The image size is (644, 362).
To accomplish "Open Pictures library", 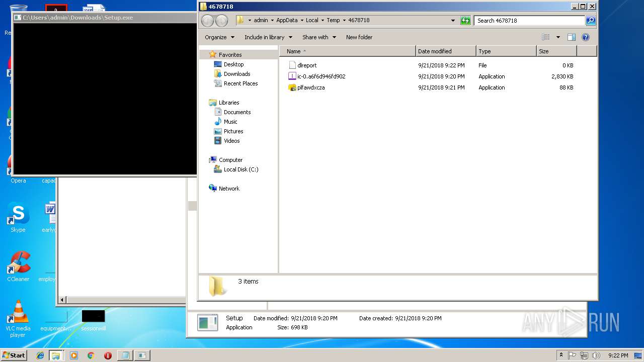I will (233, 131).
